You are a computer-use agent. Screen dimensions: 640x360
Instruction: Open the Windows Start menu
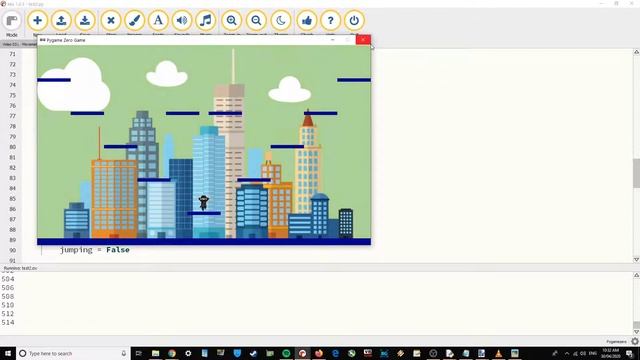pyautogui.click(x=8, y=353)
